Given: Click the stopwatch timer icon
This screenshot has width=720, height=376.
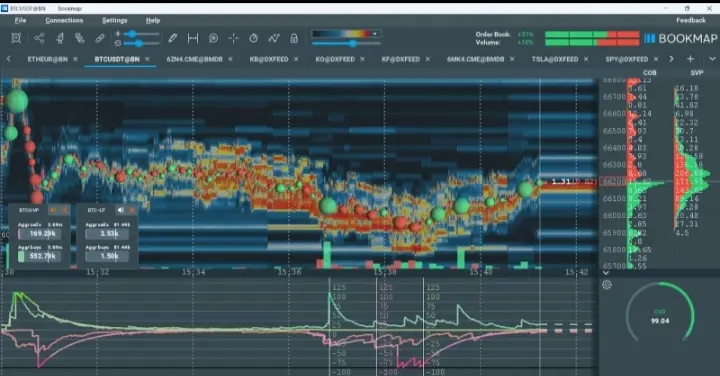Looking at the screenshot, I should click(253, 38).
